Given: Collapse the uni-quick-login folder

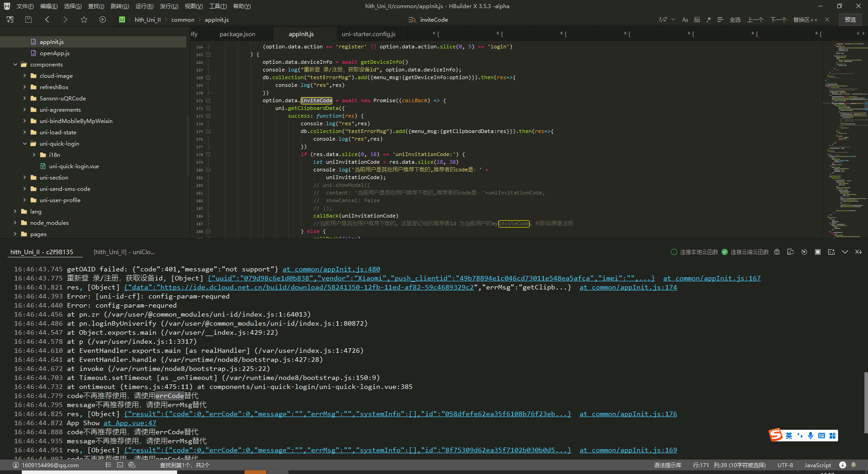Looking at the screenshot, I should (25, 143).
